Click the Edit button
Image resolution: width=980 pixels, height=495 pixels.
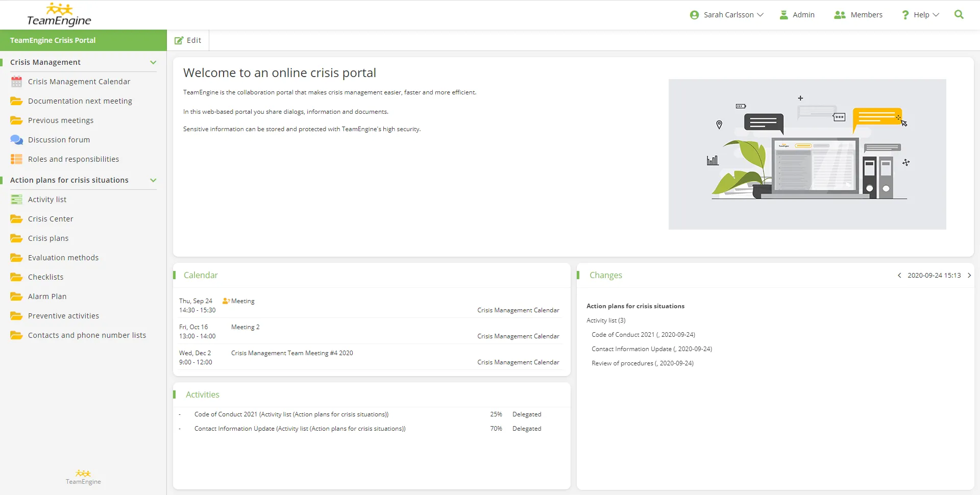click(188, 40)
